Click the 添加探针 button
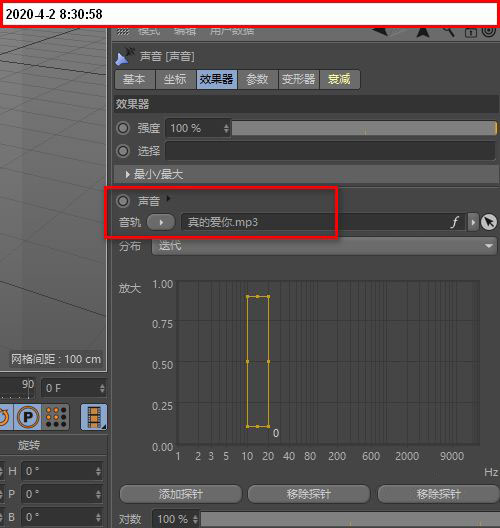This screenshot has width=500, height=528. (180, 494)
